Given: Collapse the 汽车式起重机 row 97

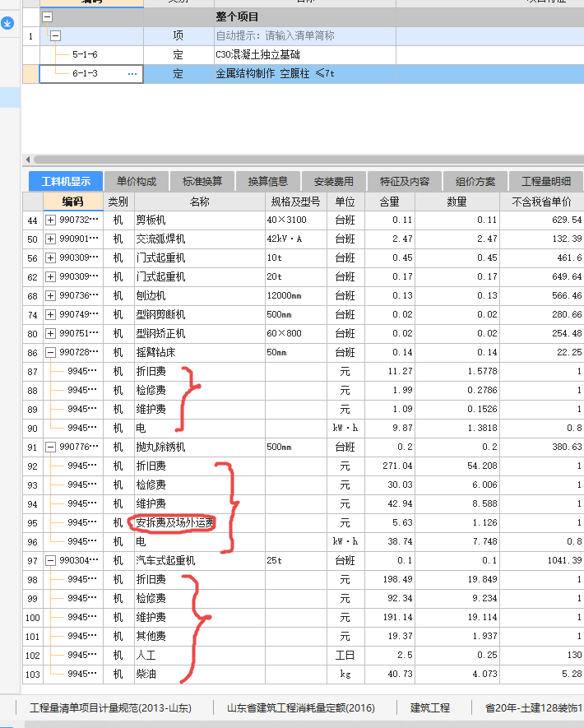Looking at the screenshot, I should point(50,560).
